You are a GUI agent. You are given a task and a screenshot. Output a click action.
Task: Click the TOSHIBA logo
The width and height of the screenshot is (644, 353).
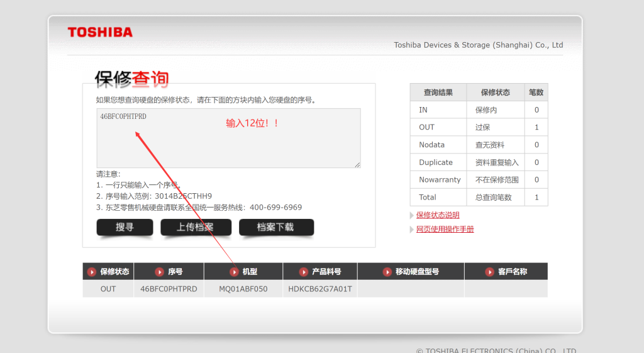100,32
